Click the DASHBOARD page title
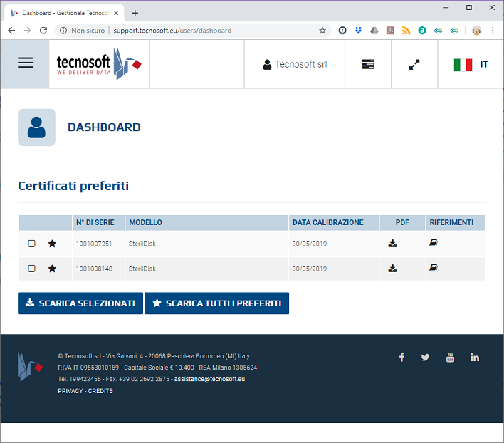 pos(104,127)
